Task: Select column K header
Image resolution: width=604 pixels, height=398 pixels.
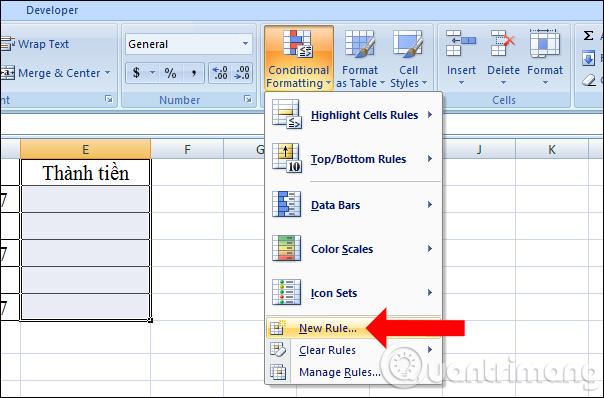Action: click(x=552, y=149)
